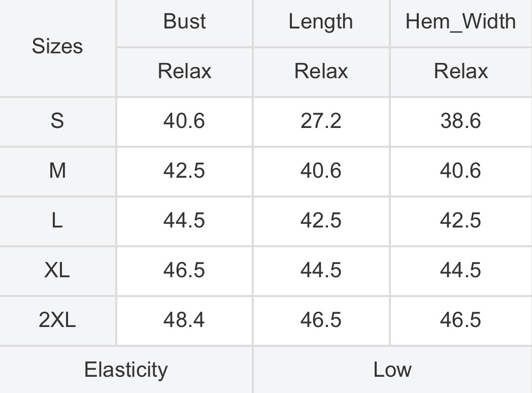Select the 2XL size row label
The width and height of the screenshot is (532, 393).
pyautogui.click(x=57, y=320)
